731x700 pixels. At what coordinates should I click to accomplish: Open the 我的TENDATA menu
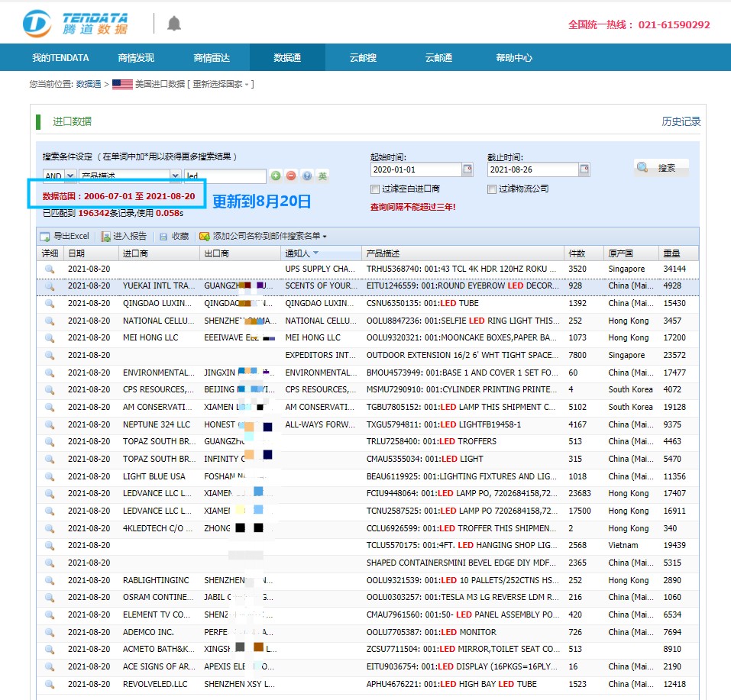[60, 58]
